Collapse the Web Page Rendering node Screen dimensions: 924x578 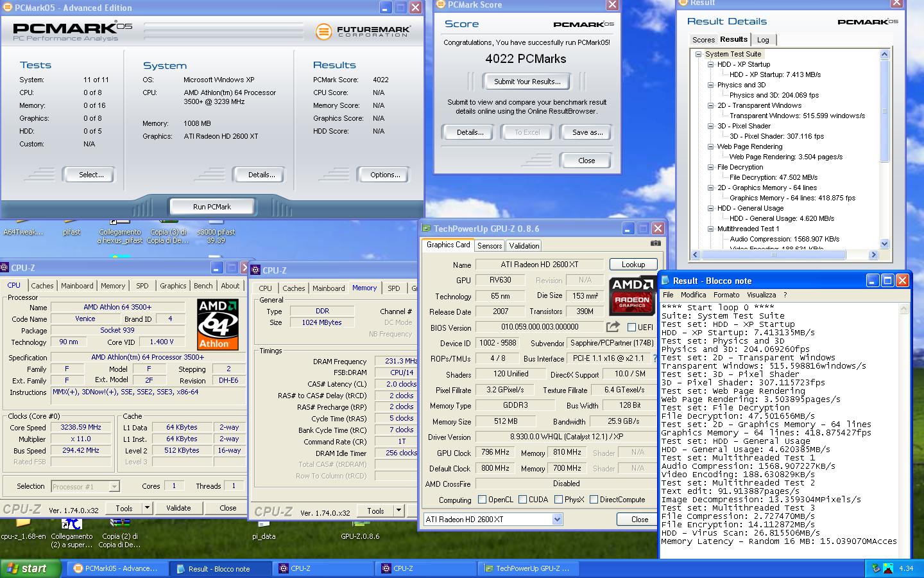[710, 146]
